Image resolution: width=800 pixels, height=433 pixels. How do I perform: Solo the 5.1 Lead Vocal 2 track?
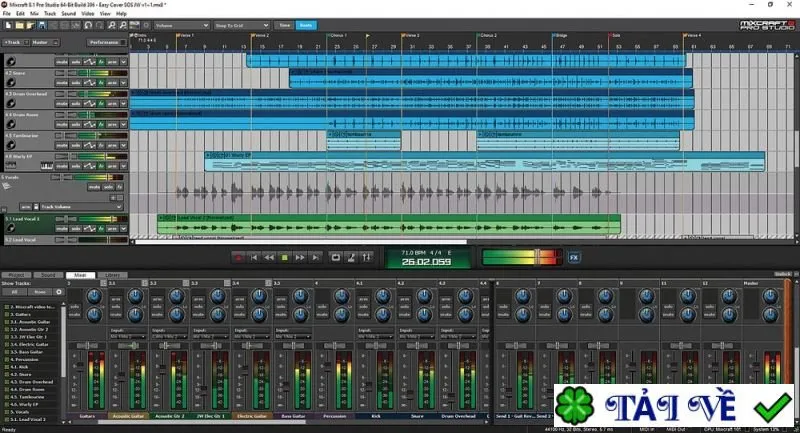[76, 228]
